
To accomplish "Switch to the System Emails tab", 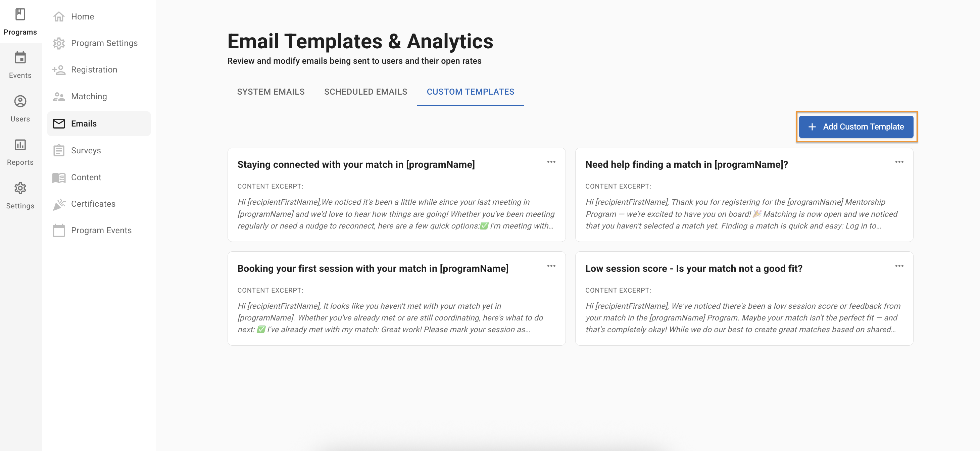I will point(271,92).
